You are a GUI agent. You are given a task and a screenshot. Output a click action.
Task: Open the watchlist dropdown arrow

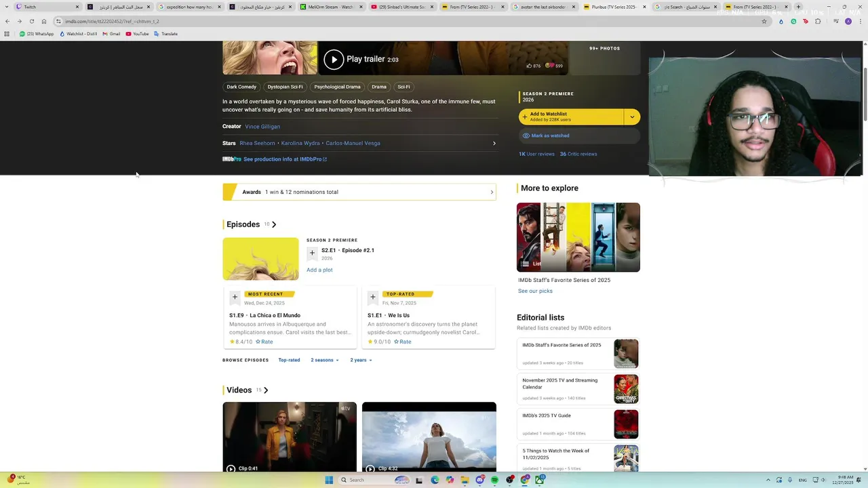coord(632,117)
